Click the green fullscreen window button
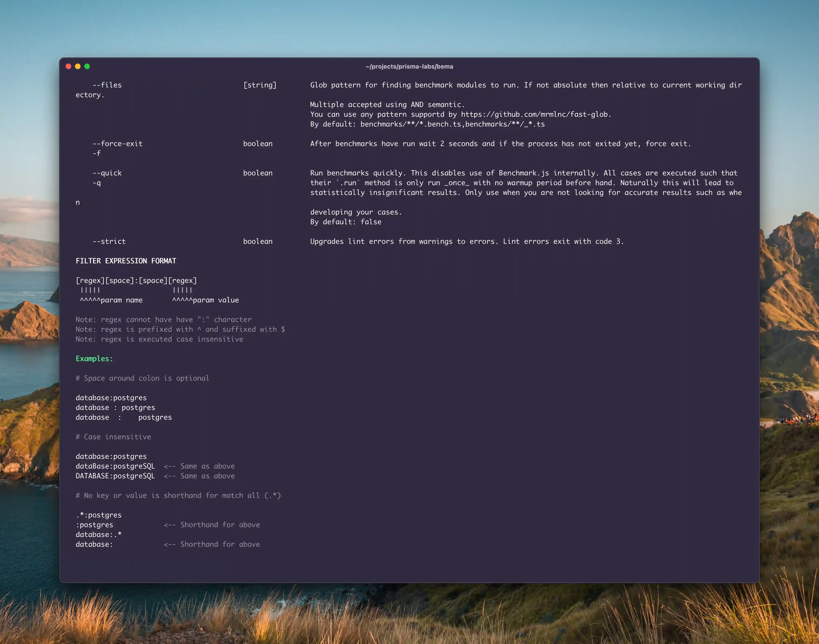 [87, 66]
